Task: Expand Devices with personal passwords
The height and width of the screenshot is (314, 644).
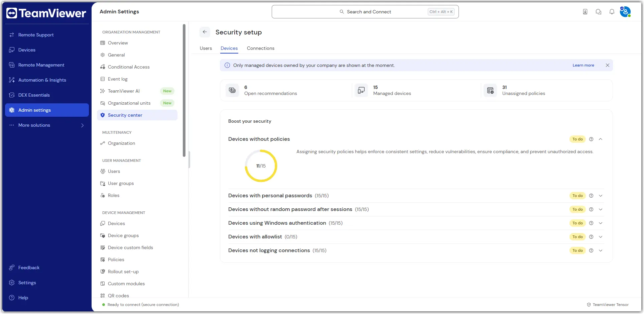Action: click(x=601, y=196)
